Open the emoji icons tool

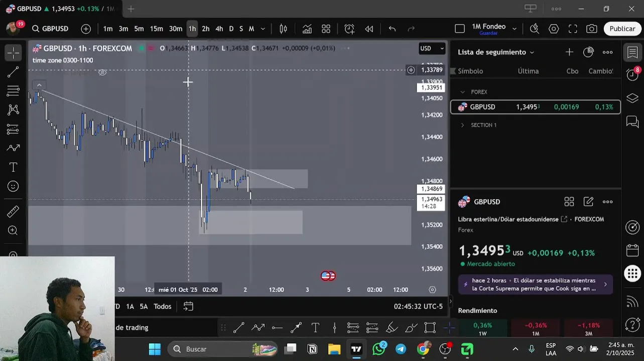(14, 186)
